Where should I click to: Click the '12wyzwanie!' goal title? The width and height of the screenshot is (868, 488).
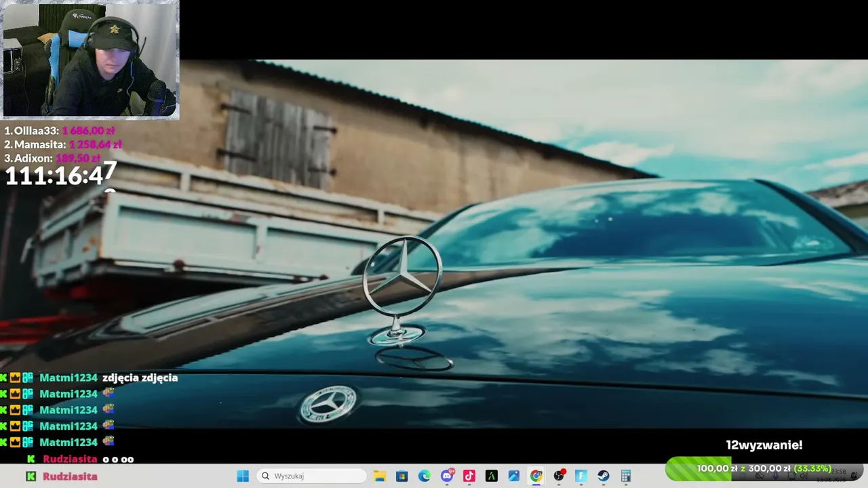coord(764,445)
